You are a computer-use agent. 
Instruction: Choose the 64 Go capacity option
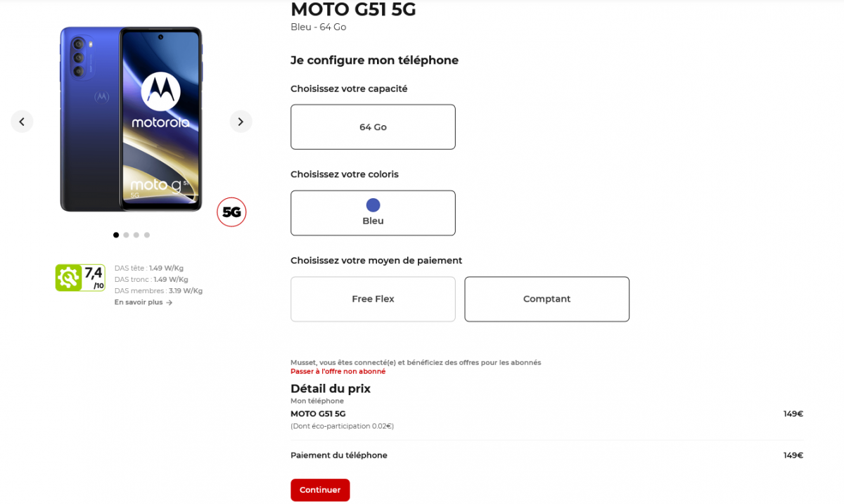[373, 127]
